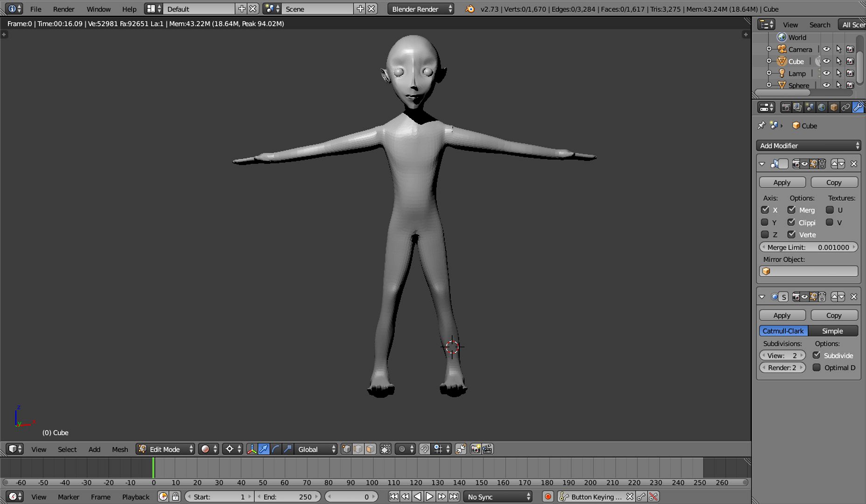This screenshot has width=866, height=504.
Task: Uncheck the Clipping option in Mirror modifier
Action: (x=791, y=223)
